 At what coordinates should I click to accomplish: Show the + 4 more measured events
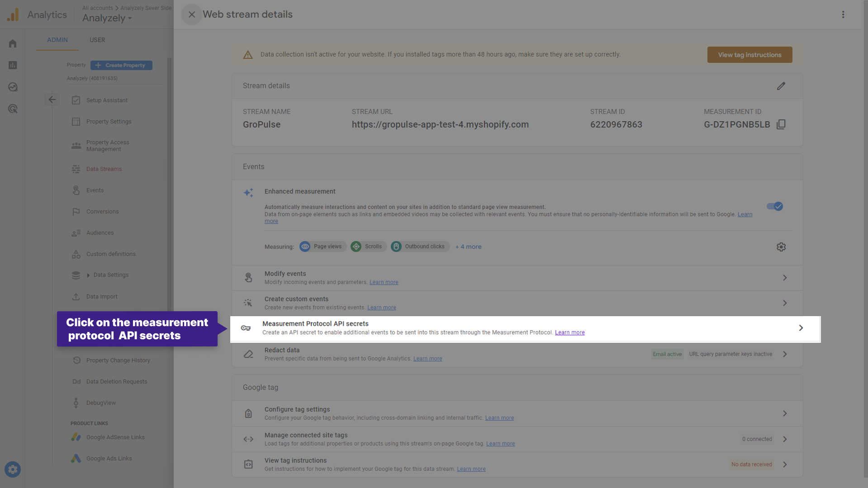tap(468, 247)
